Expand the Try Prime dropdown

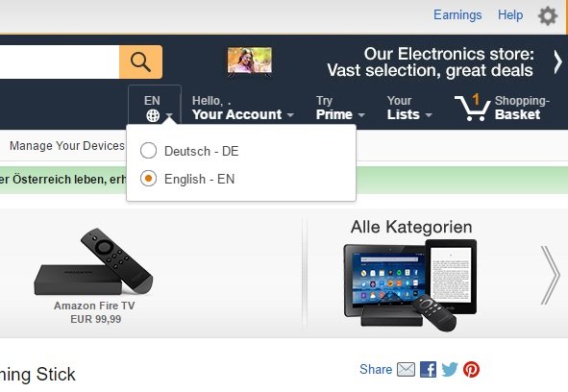(x=340, y=108)
